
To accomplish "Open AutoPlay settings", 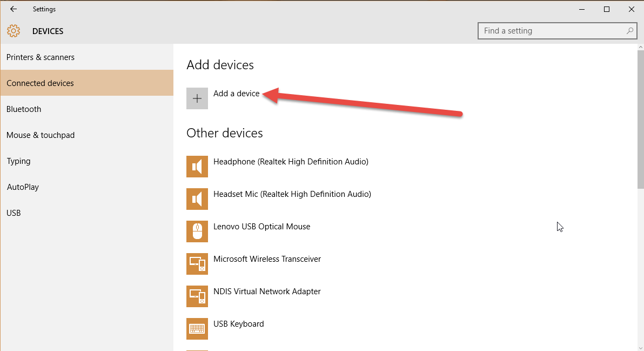I will click(23, 187).
